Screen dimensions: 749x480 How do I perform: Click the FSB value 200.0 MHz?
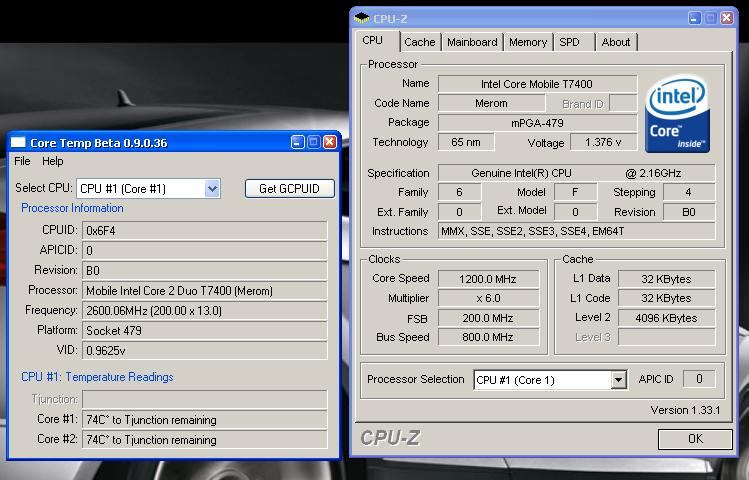(x=488, y=318)
